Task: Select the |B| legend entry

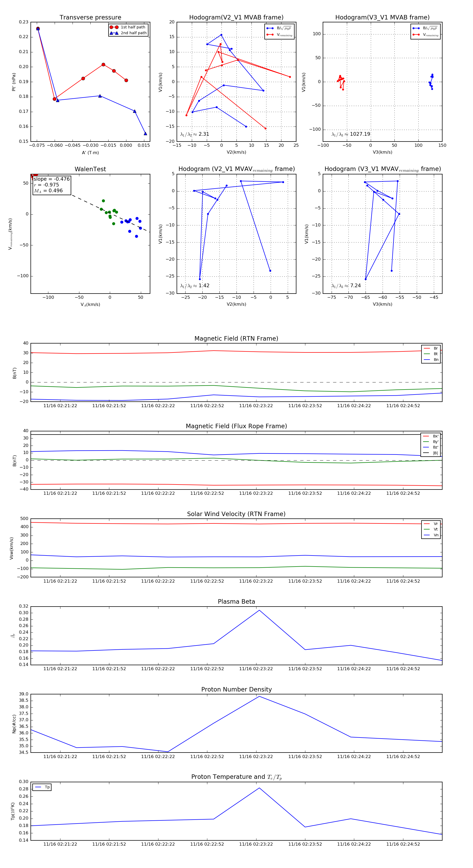Action: click(431, 453)
